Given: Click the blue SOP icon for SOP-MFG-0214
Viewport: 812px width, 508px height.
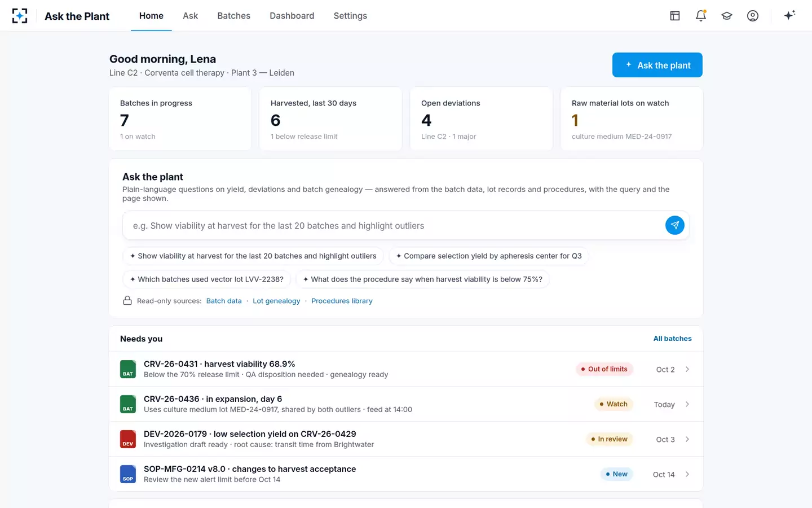Looking at the screenshot, I should coord(128,474).
